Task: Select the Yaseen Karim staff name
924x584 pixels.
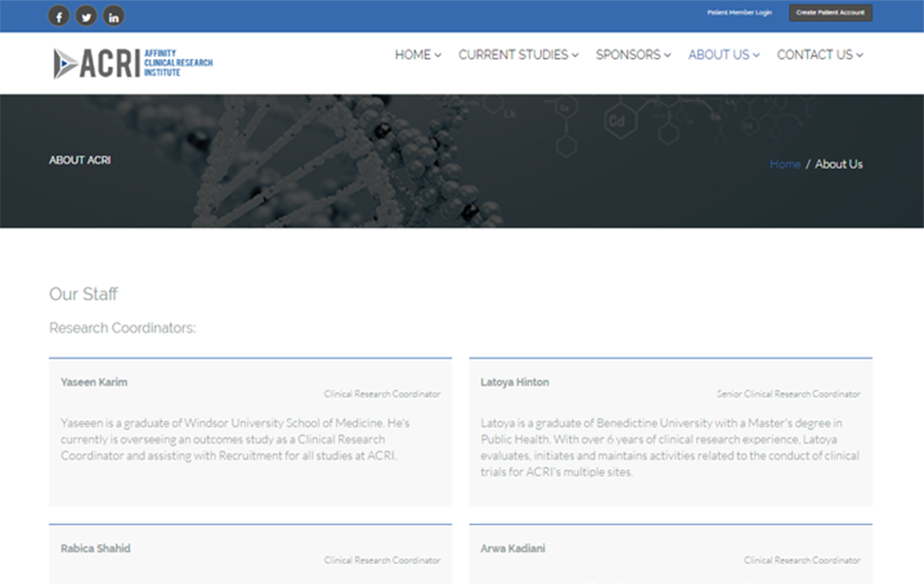Action: [x=94, y=382]
